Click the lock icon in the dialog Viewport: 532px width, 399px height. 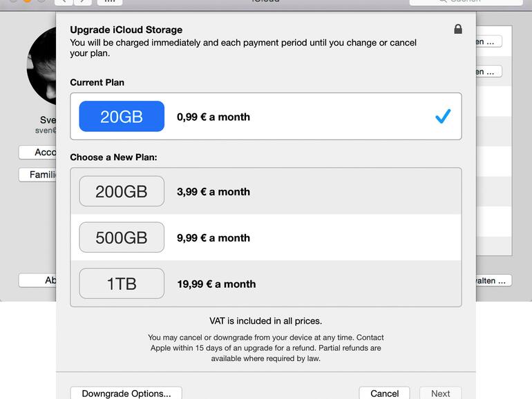457,29
